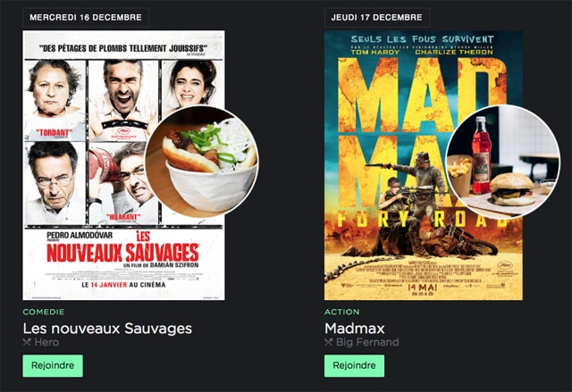The image size is (572, 392).
Task: Click the Rejoindre button under Madmax
Action: pyautogui.click(x=354, y=366)
